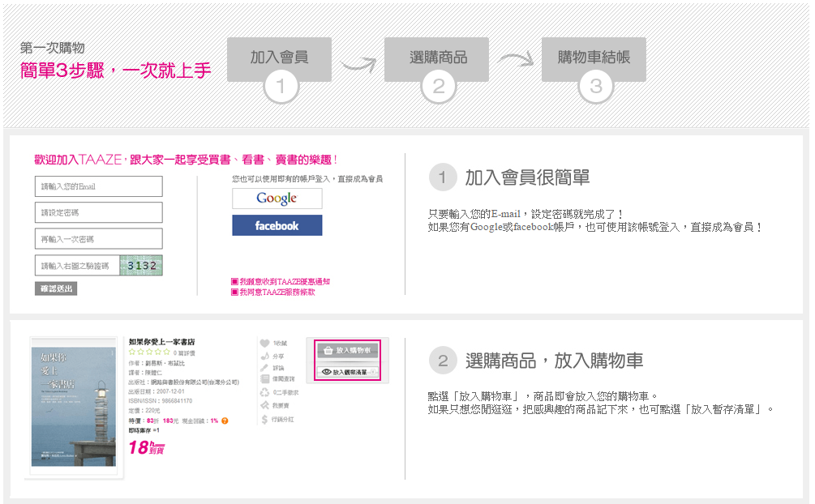815x504 pixels.
Task: Click the 出版日期 2007-12-01 text
Action: click(157, 391)
